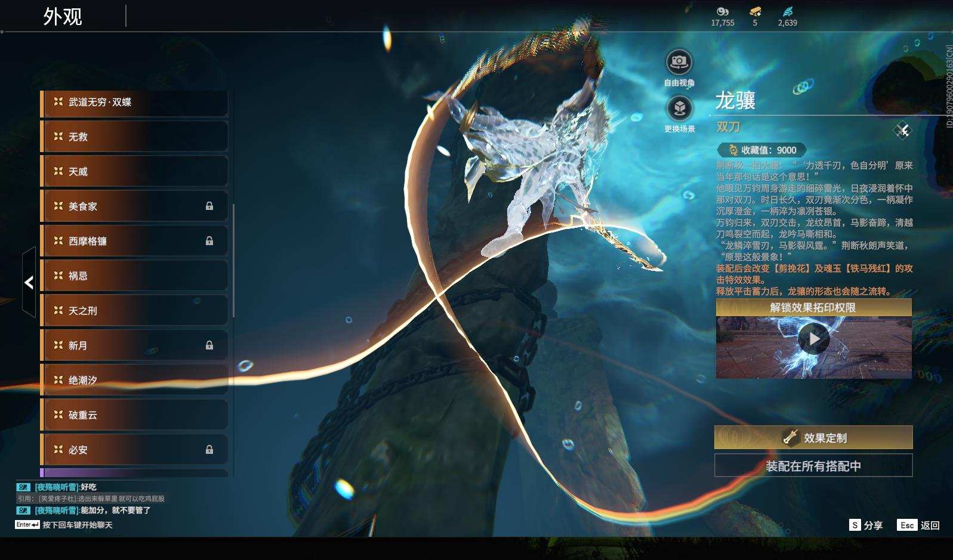Select the 破重云 skin
This screenshot has height=560, width=953.
coord(134,415)
